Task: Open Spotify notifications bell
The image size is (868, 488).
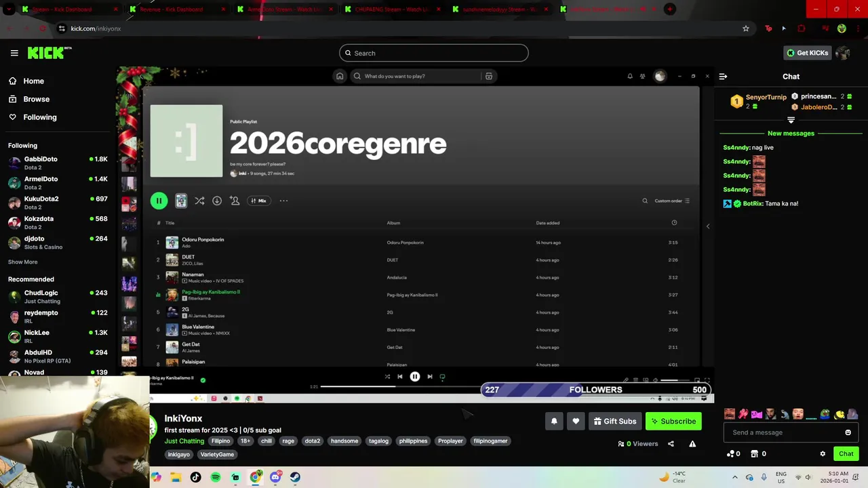Action: tap(630, 76)
